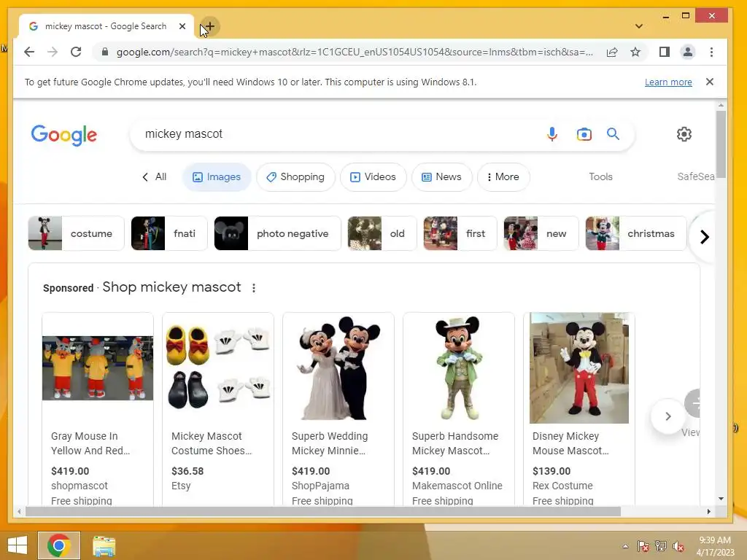Click Etsy seller name

181,486
